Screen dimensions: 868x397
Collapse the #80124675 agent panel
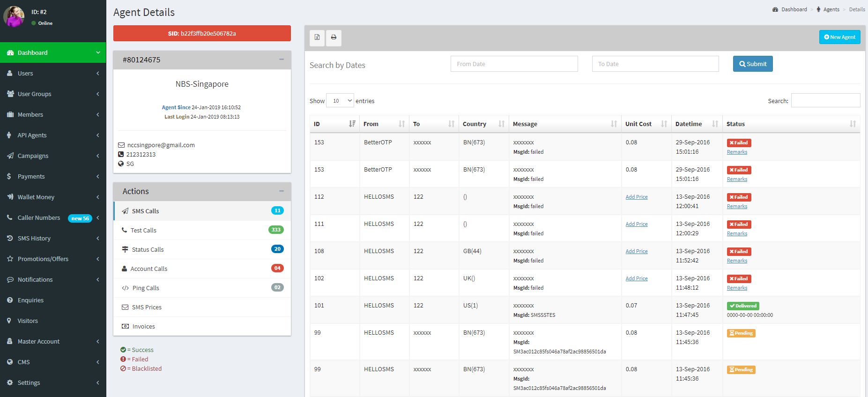pos(282,60)
